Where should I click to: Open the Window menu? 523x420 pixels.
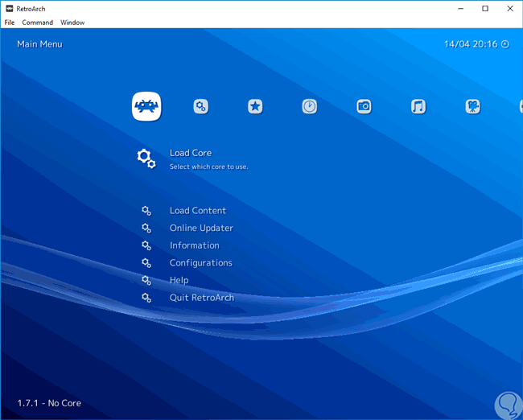pyautogui.click(x=72, y=23)
